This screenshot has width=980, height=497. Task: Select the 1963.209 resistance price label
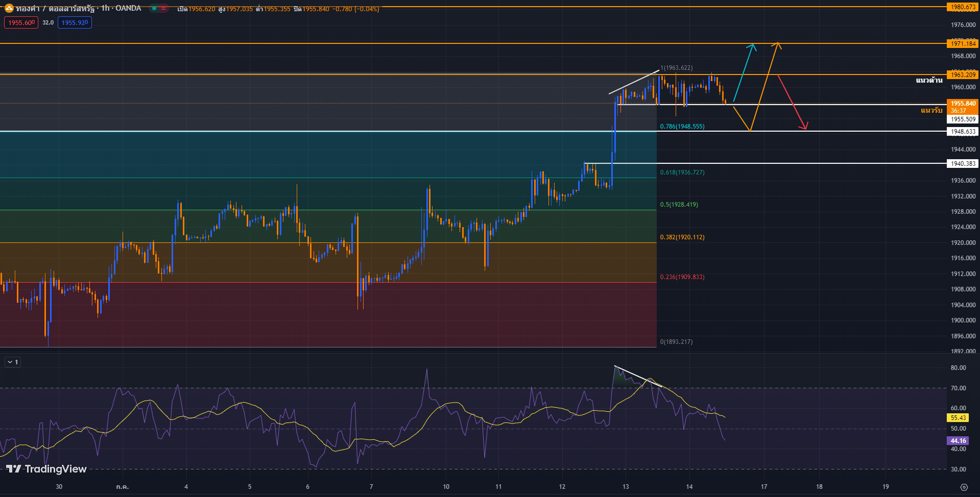pos(963,75)
